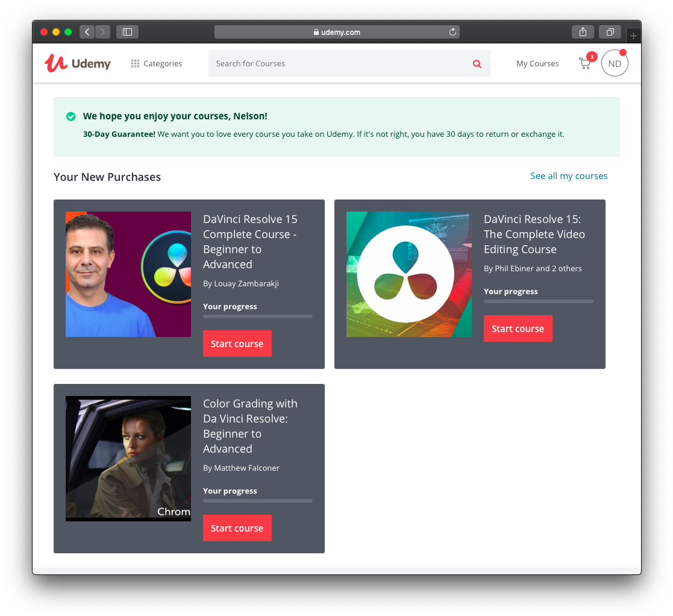Click the Safari share icon
The width and height of the screenshot is (673, 616).
click(583, 32)
